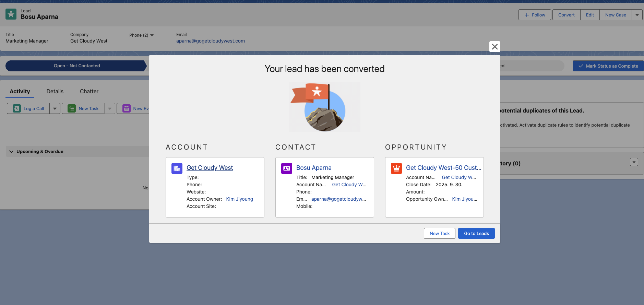Viewport: 644px width, 305px height.
Task: Click Go to Leads button
Action: pos(476,233)
